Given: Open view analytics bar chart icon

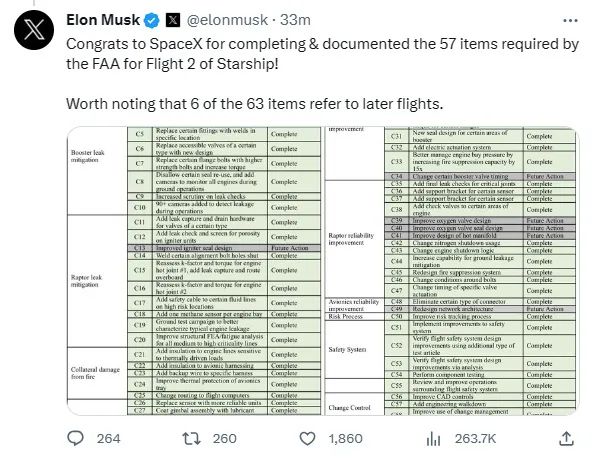Looking at the screenshot, I should pos(433,439).
